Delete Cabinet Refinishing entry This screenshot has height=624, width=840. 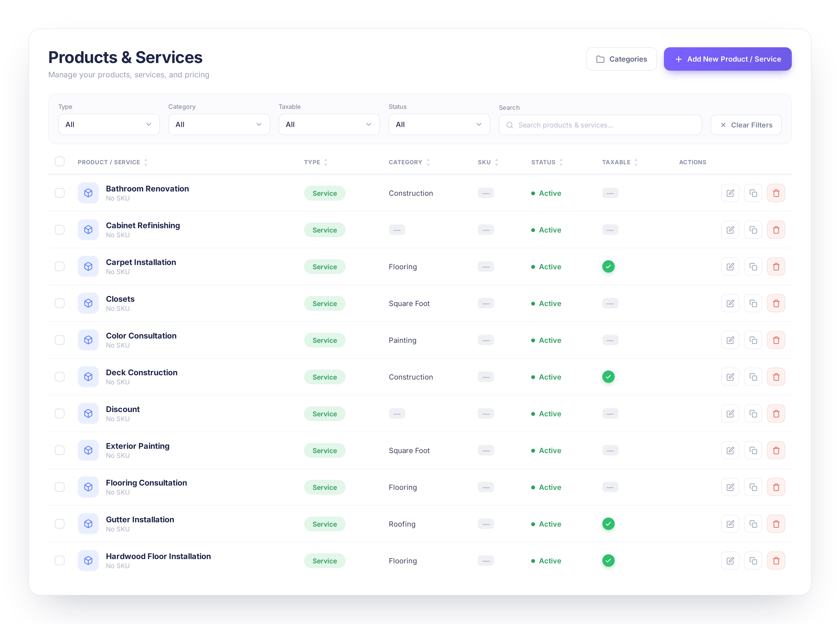pos(776,230)
